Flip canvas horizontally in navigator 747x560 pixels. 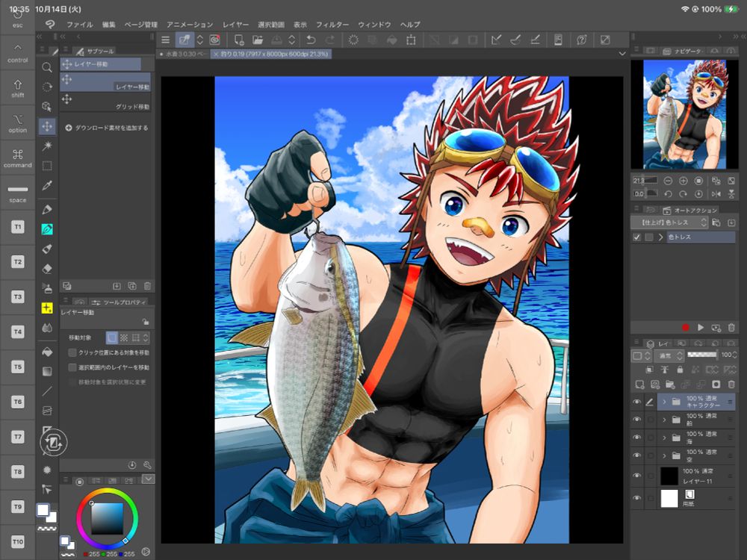point(716,194)
